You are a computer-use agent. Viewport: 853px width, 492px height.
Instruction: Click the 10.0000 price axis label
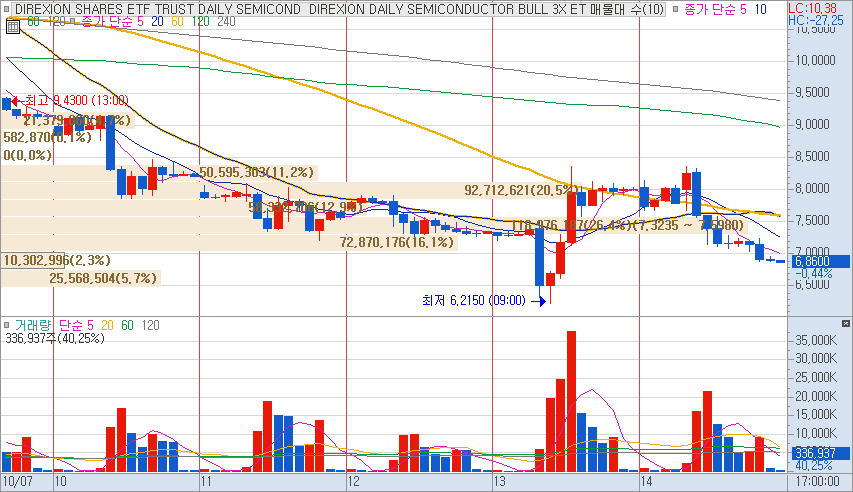pos(814,60)
